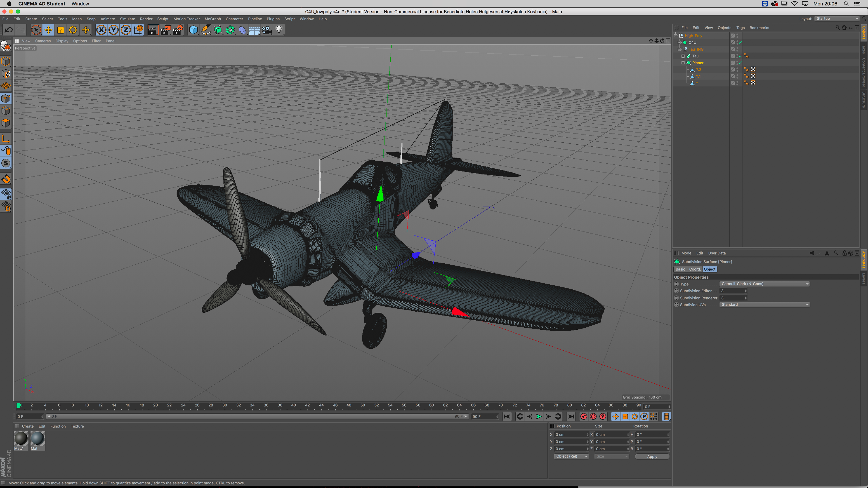Open the Light object icon
868x488 pixels.
[x=279, y=30]
